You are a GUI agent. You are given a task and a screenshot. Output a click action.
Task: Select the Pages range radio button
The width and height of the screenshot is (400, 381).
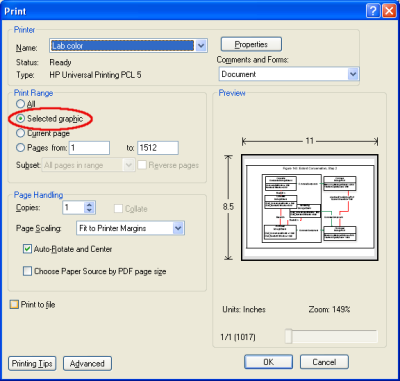tap(21, 148)
